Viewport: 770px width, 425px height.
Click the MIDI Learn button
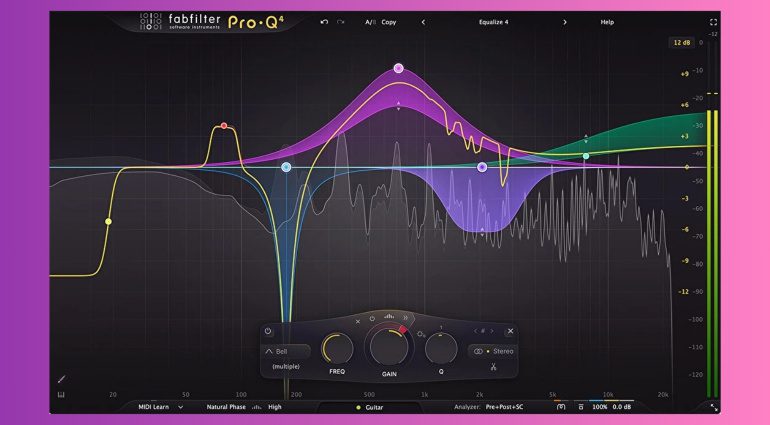pyautogui.click(x=158, y=407)
